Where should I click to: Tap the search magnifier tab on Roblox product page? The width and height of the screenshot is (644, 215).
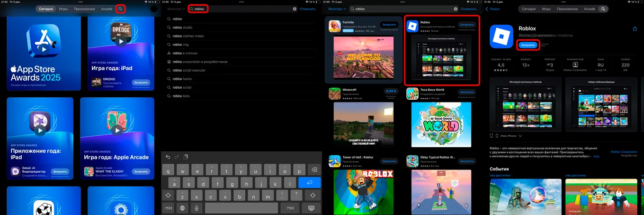pyautogui.click(x=603, y=9)
